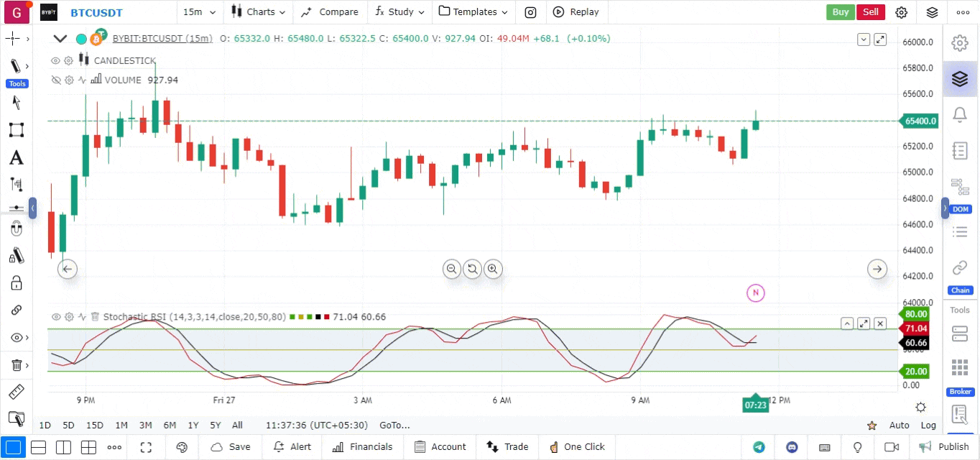Open the color theme palette
Screen dimensions: 980x460
point(182,447)
